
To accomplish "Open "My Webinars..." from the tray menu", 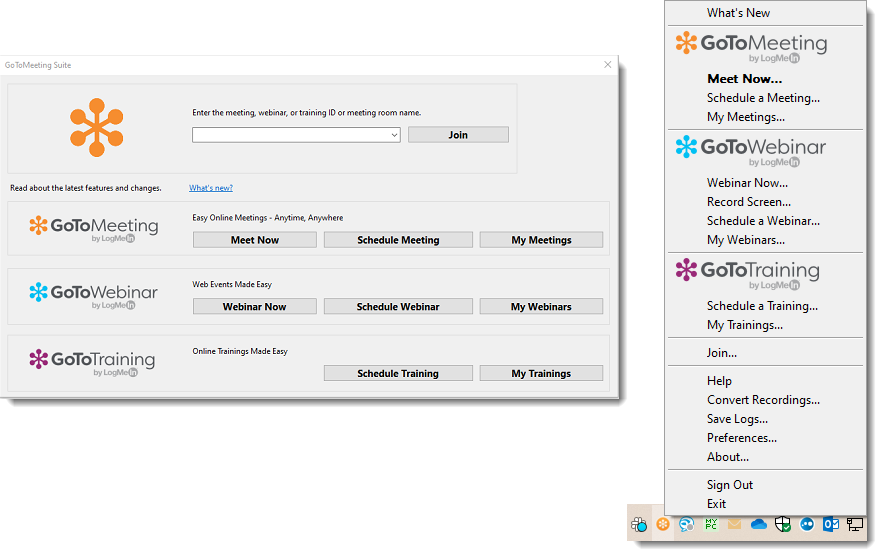I will tap(746, 240).
